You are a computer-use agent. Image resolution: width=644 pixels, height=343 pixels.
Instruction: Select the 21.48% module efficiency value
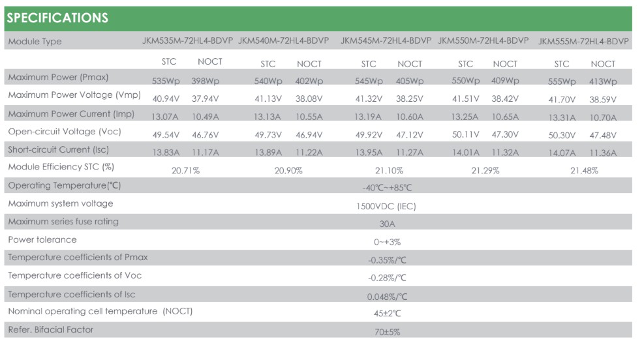584,170
